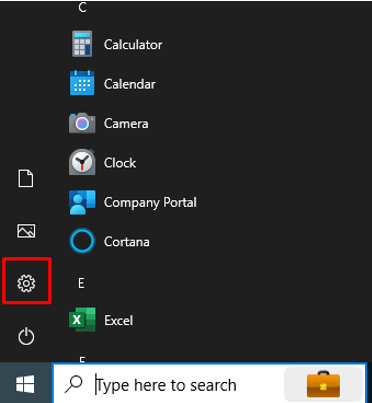
Task: Click the Power icon in sidebar
Action: click(x=26, y=336)
